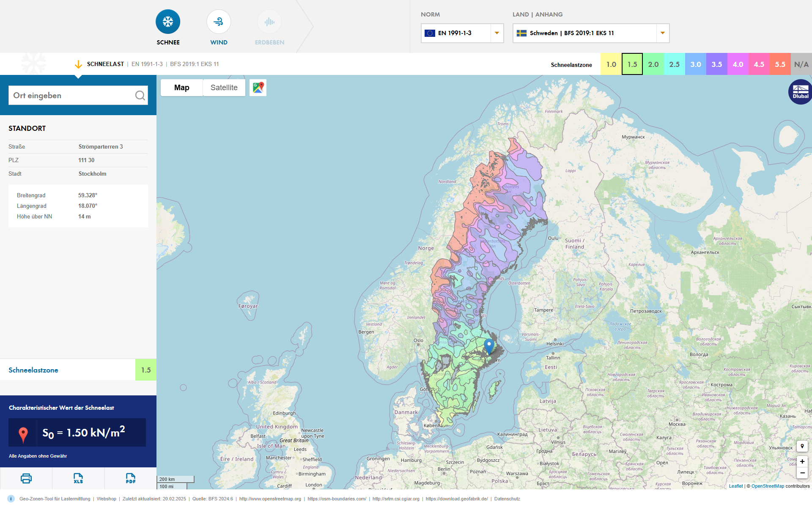Activate the location marker control
The height and width of the screenshot is (508, 812).
click(802, 446)
